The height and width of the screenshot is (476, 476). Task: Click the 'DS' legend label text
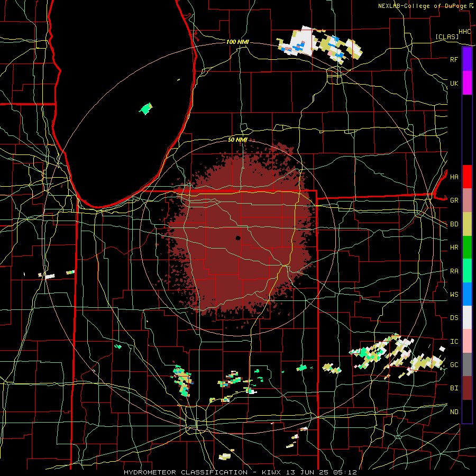pos(454,318)
